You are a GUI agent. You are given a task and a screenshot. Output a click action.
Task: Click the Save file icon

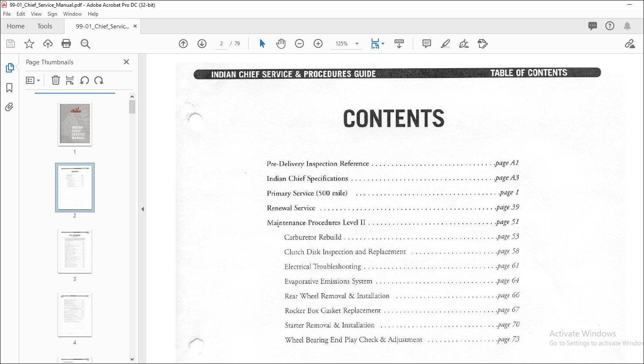click(x=11, y=44)
